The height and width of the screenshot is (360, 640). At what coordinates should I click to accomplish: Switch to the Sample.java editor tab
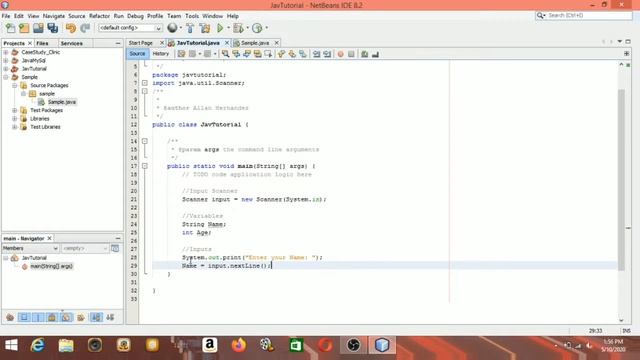(255, 43)
